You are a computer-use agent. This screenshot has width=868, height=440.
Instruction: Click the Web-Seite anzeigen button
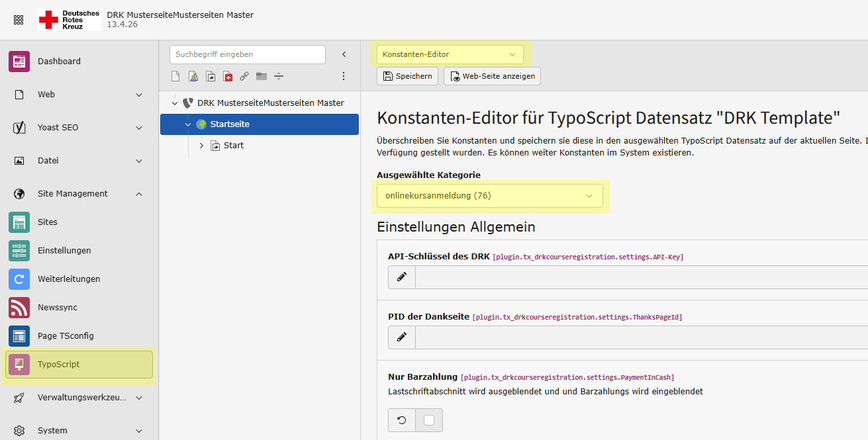(492, 75)
